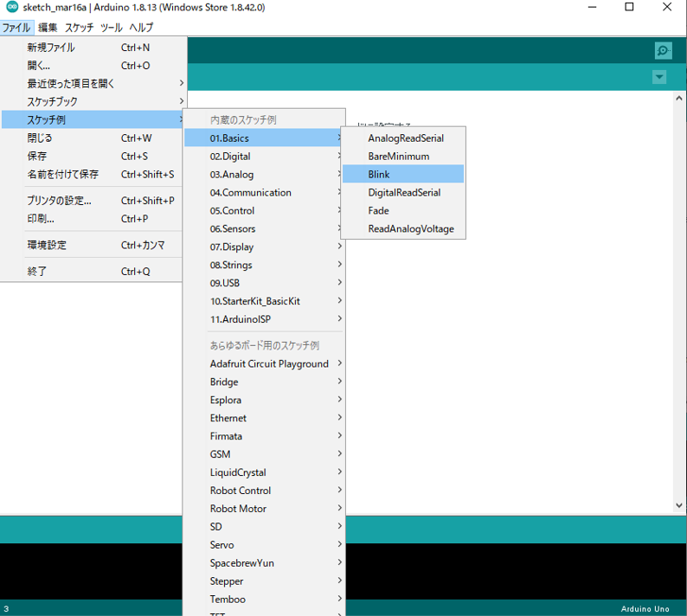Choose 開く... from the File menu
The height and width of the screenshot is (616, 687).
tap(93, 65)
